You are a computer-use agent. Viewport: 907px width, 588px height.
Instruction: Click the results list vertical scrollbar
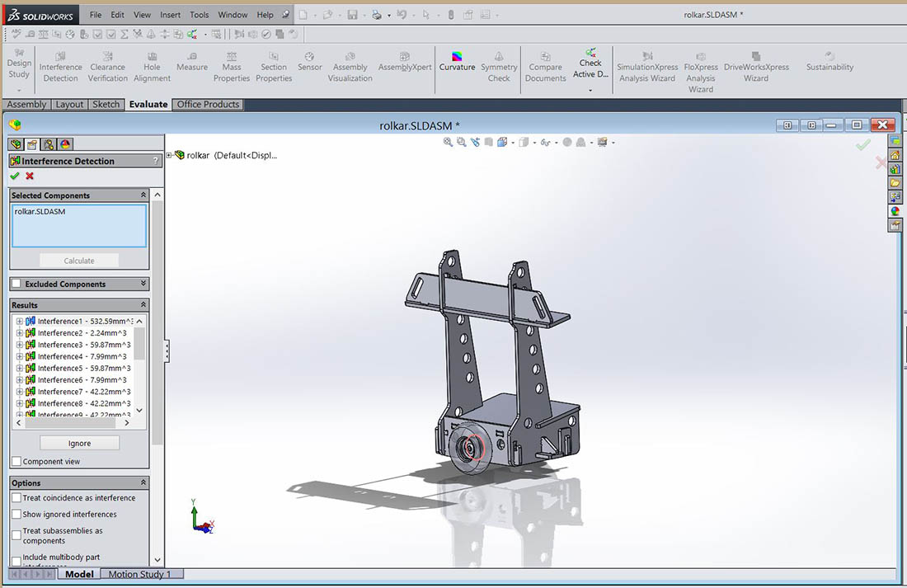click(x=139, y=344)
